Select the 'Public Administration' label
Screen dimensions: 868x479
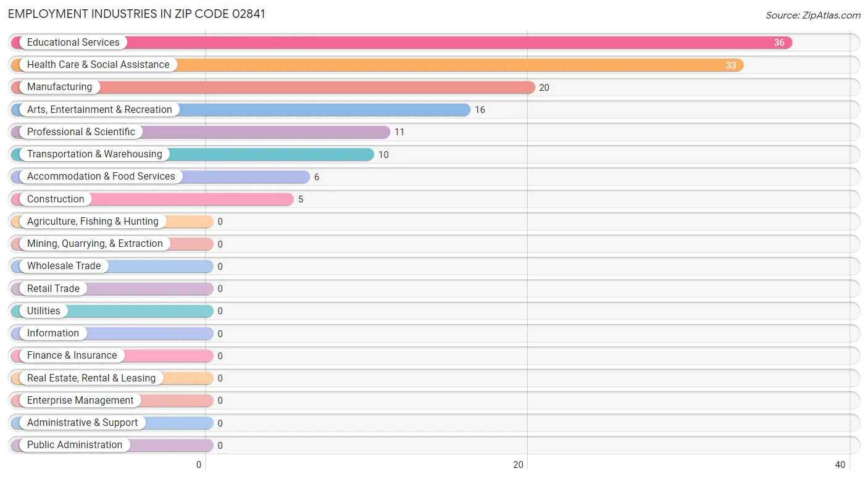(x=75, y=445)
